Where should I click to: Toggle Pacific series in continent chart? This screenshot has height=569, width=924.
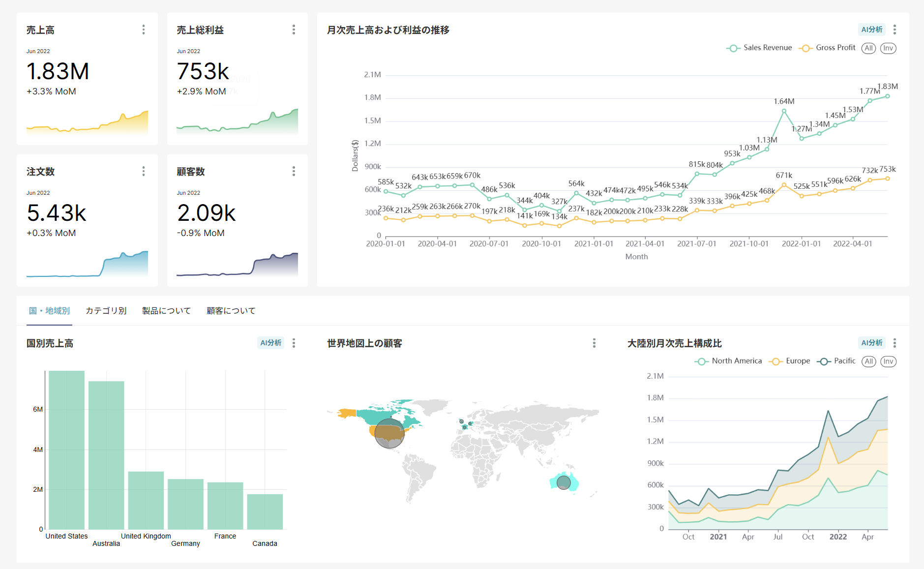[837, 361]
